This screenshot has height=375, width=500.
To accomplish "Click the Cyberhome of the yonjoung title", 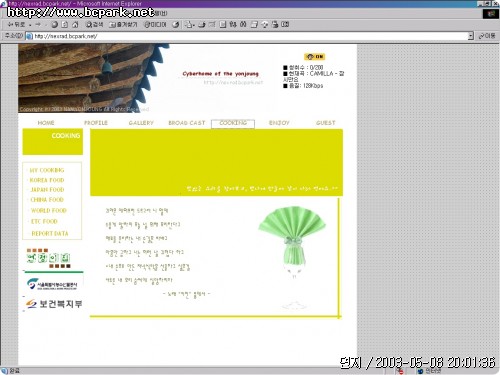I will pyautogui.click(x=220, y=74).
